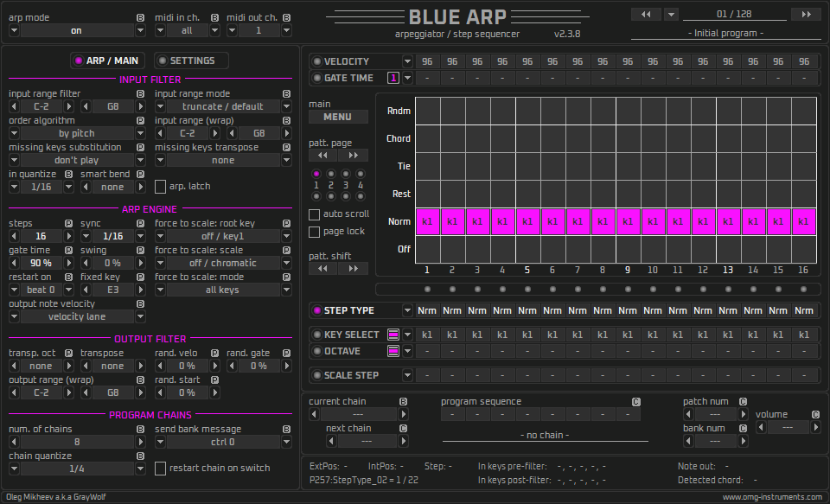Set step 1 to Rest in grid
The width and height of the screenshot is (830, 504).
point(428,194)
